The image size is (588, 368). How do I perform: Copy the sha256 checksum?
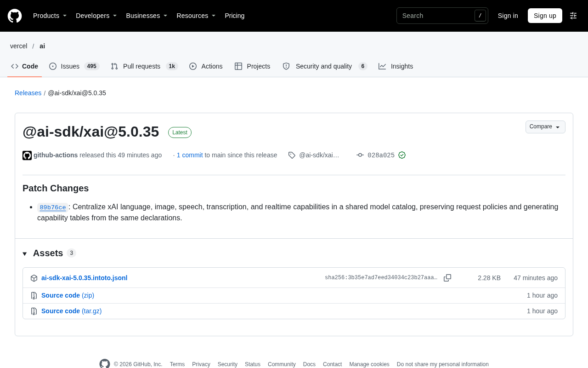click(447, 278)
